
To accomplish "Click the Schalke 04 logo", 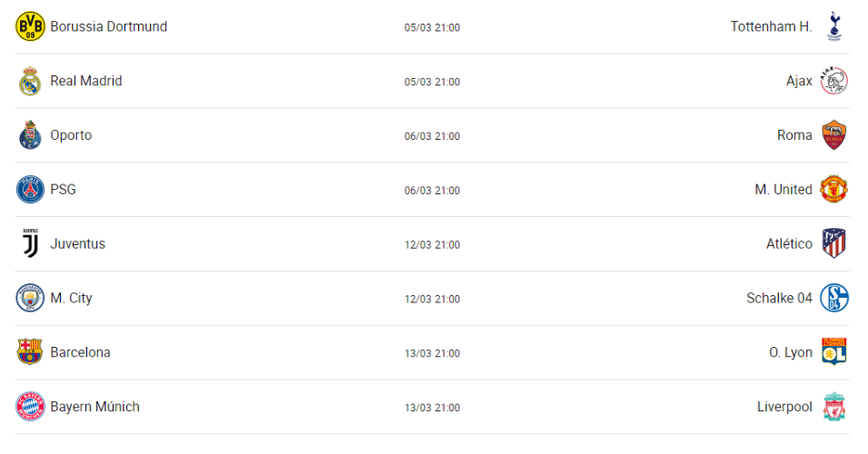I will 834,298.
